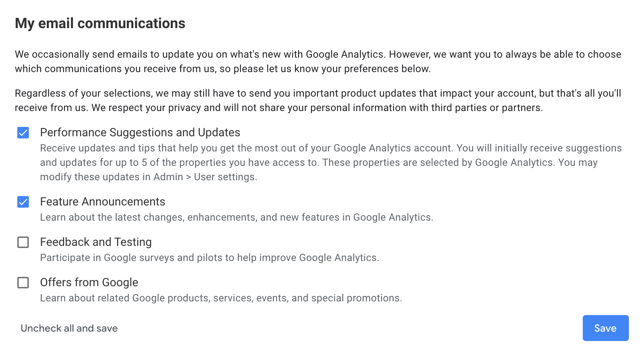The width and height of the screenshot is (644, 354).
Task: Click the "Feedback and Testing" label text
Action: [96, 242]
